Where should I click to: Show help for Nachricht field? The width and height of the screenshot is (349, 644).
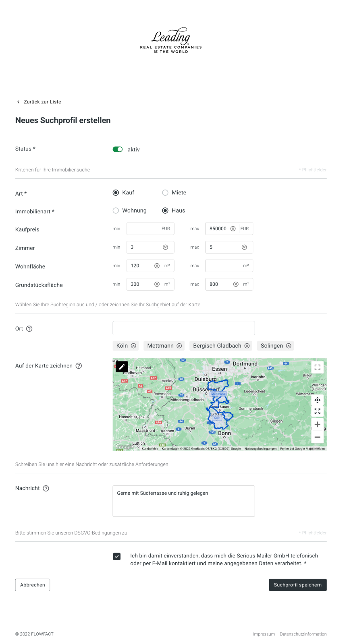[46, 488]
